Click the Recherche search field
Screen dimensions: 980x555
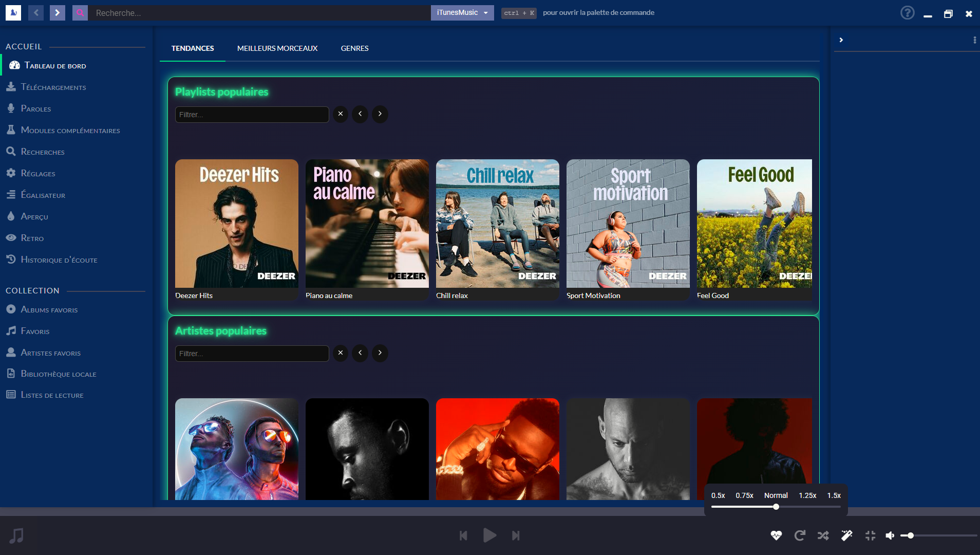coord(259,13)
